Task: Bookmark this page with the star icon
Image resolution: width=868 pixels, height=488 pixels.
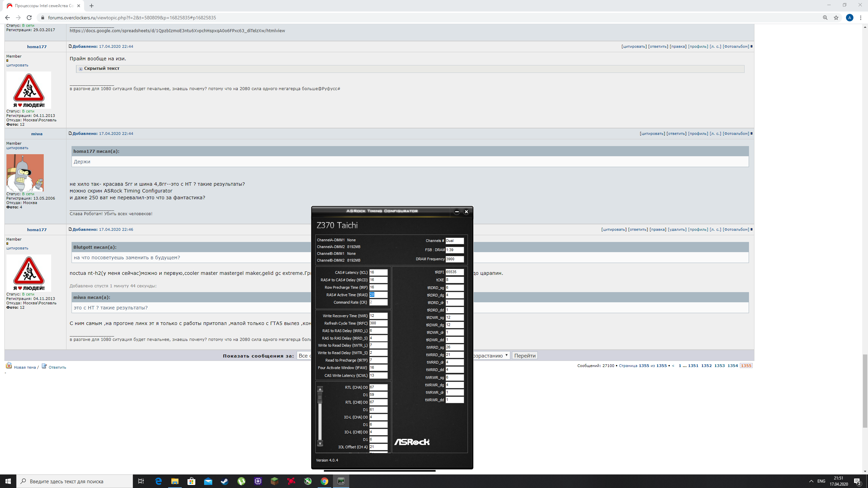Action: tap(836, 18)
